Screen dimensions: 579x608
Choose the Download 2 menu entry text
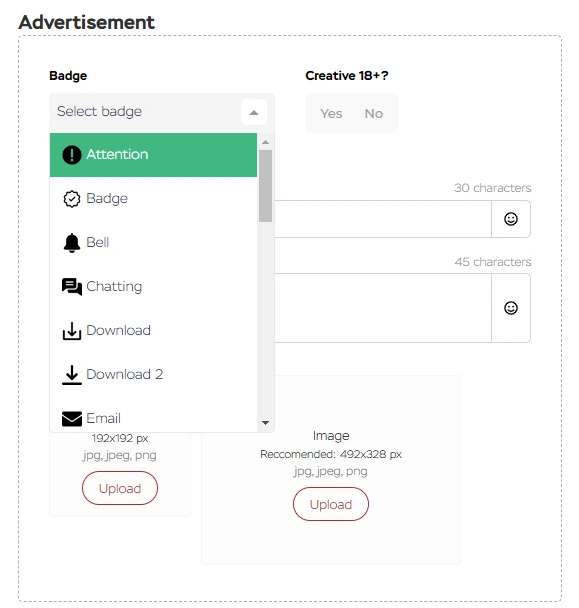pyautogui.click(x=124, y=375)
